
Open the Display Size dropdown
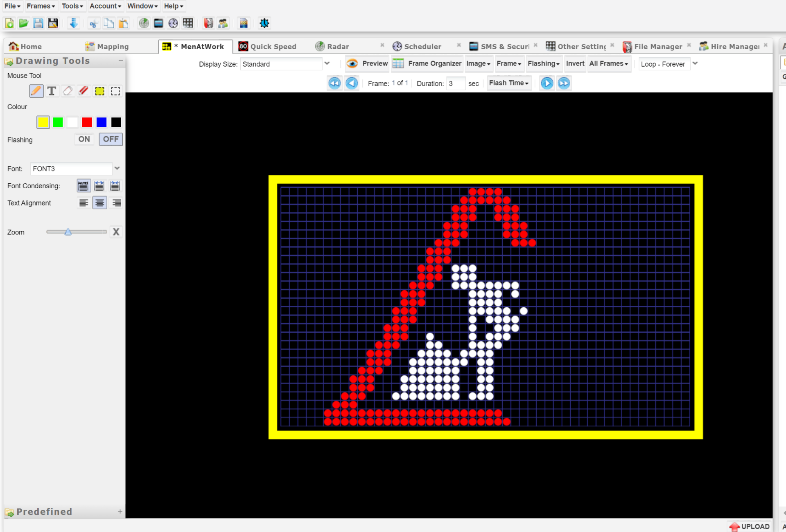click(285, 64)
